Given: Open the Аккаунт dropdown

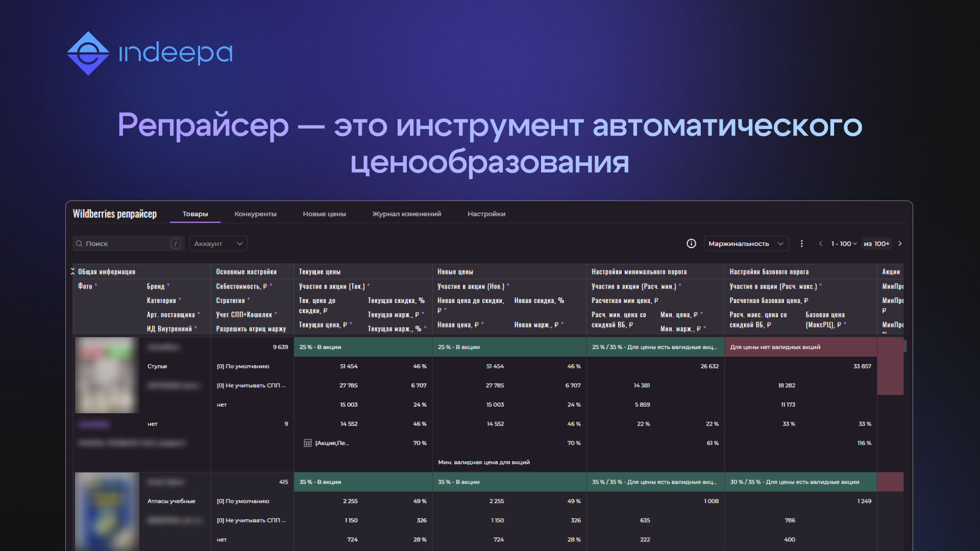Looking at the screenshot, I should (x=218, y=243).
